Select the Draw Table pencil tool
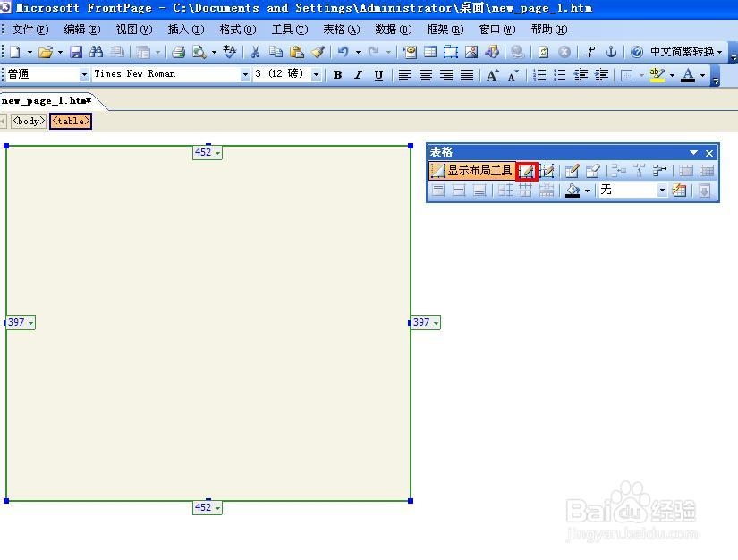This screenshot has width=738, height=560. (x=573, y=171)
